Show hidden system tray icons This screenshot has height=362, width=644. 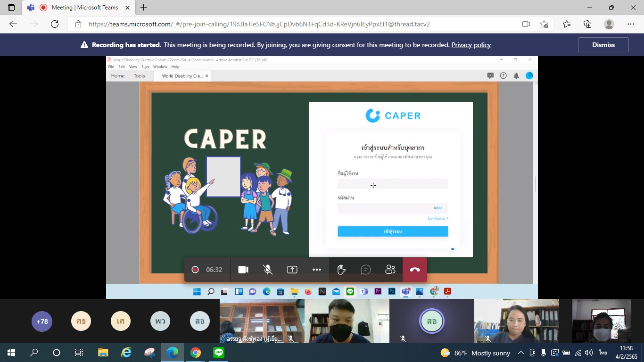pos(521,353)
